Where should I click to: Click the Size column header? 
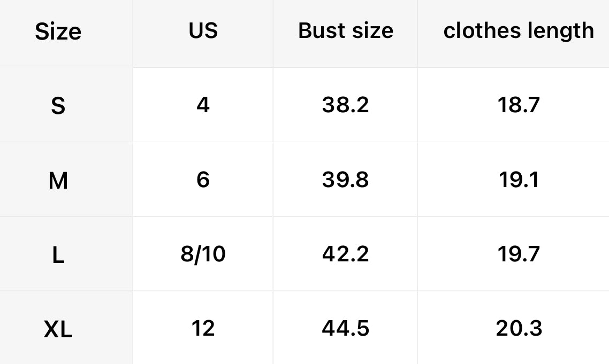58,32
